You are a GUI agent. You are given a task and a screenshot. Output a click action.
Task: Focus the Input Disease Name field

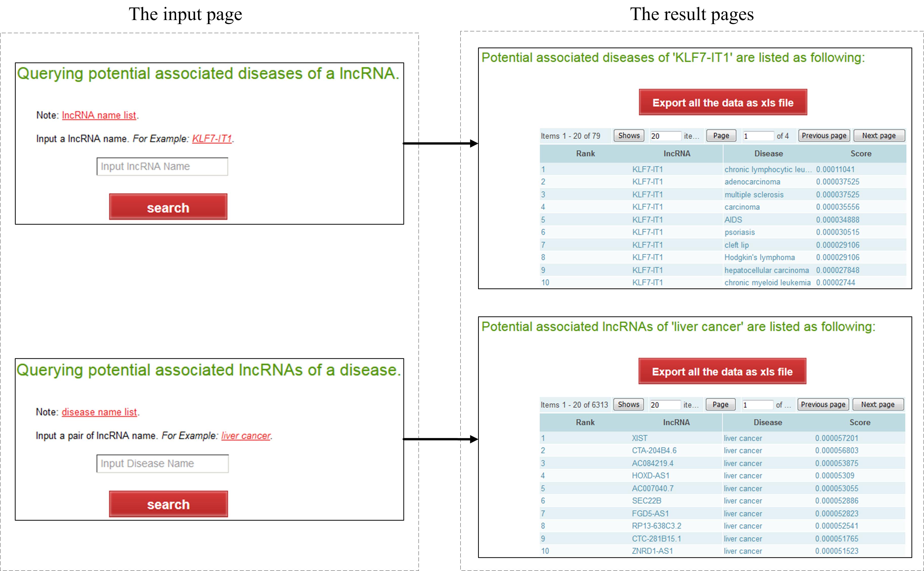[x=162, y=463]
